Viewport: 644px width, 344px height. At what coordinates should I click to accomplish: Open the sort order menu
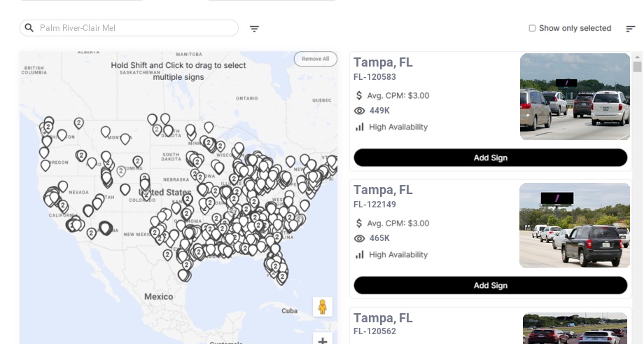tap(630, 29)
